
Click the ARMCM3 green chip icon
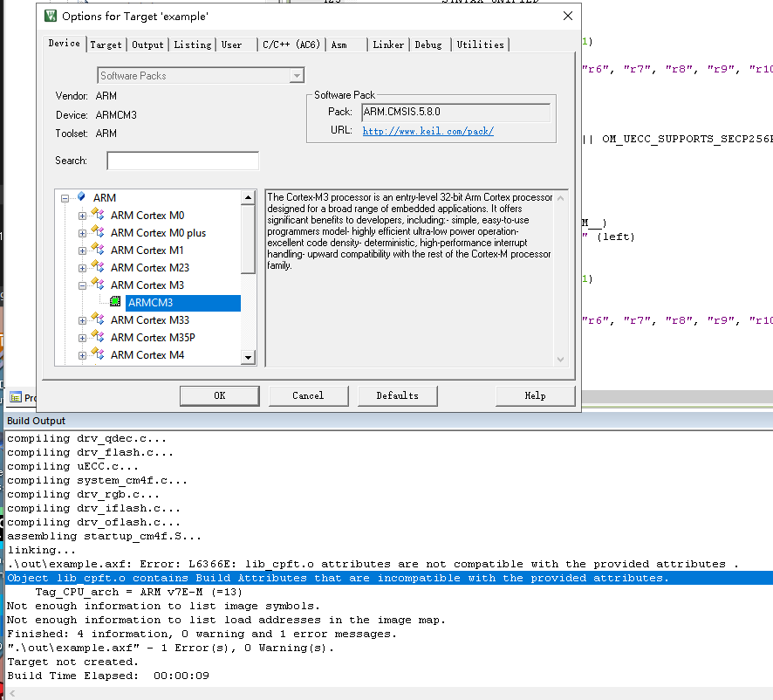tap(115, 301)
